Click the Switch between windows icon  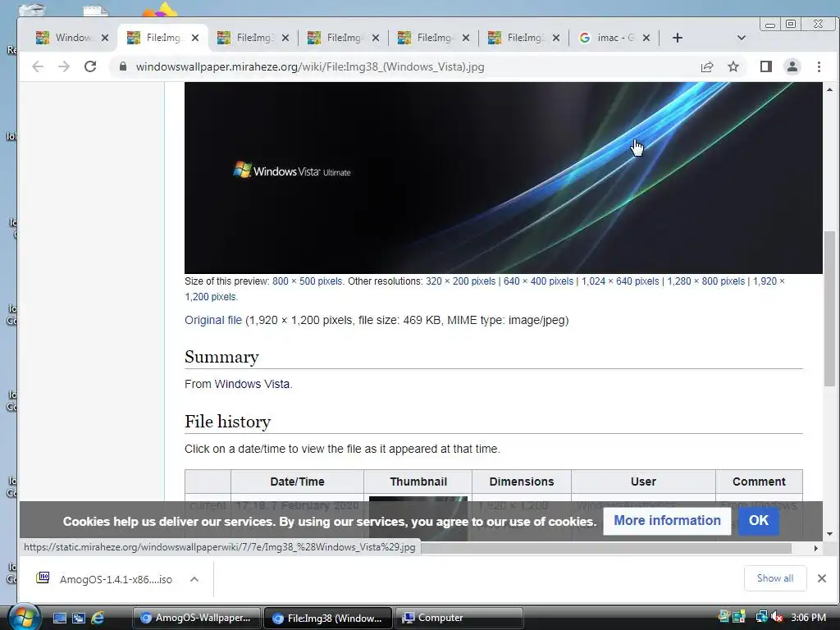point(79,618)
